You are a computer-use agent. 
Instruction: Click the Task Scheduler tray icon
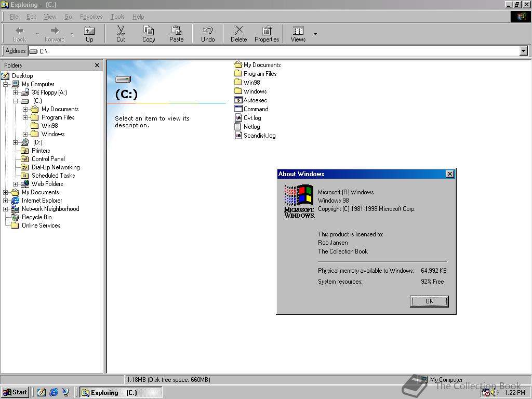click(x=486, y=393)
